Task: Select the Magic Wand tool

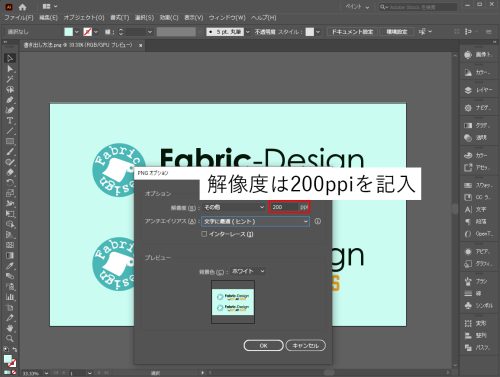Action: click(10, 79)
